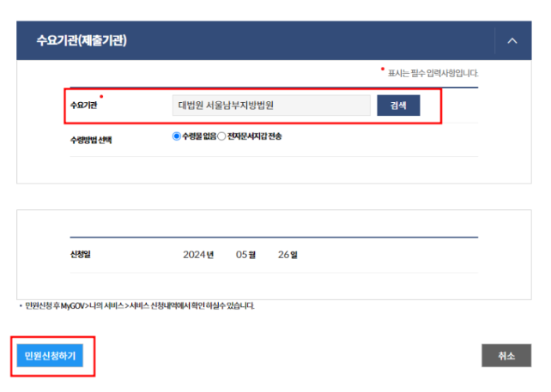Click the 2024년 year value
Screen dimensions: 551x392
(198, 255)
